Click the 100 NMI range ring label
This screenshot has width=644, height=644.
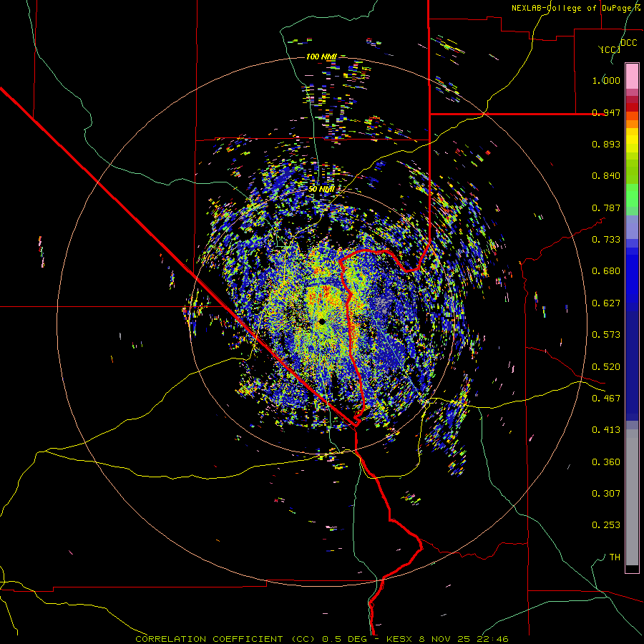click(321, 57)
